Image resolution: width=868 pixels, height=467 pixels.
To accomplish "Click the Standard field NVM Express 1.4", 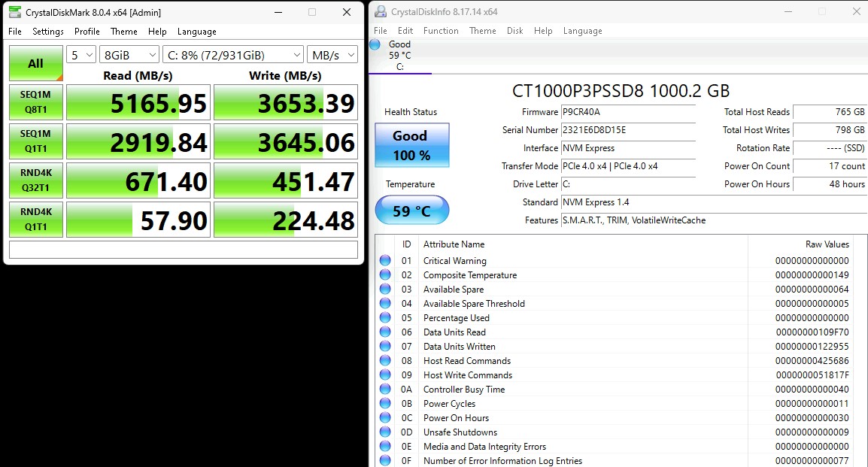I will tap(714, 202).
